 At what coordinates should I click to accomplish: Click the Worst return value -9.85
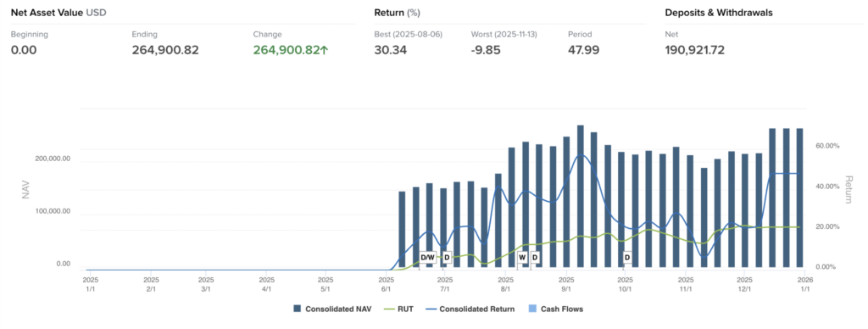click(x=486, y=50)
